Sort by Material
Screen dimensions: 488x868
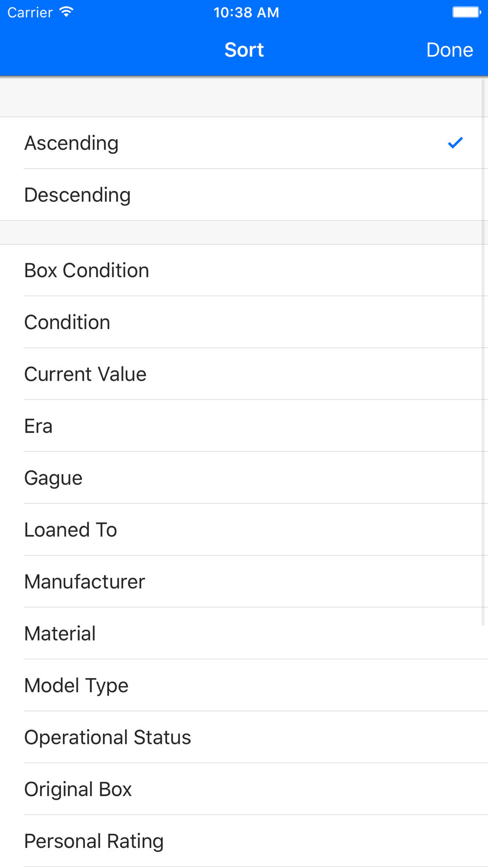click(244, 633)
